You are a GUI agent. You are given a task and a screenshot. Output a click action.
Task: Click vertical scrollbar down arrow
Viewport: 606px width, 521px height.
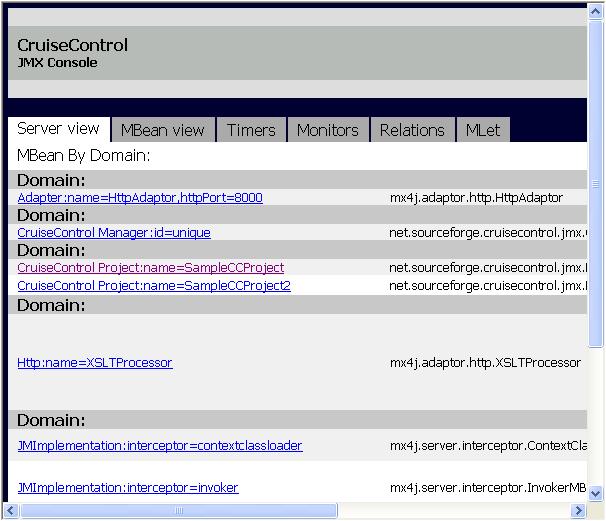(596, 493)
